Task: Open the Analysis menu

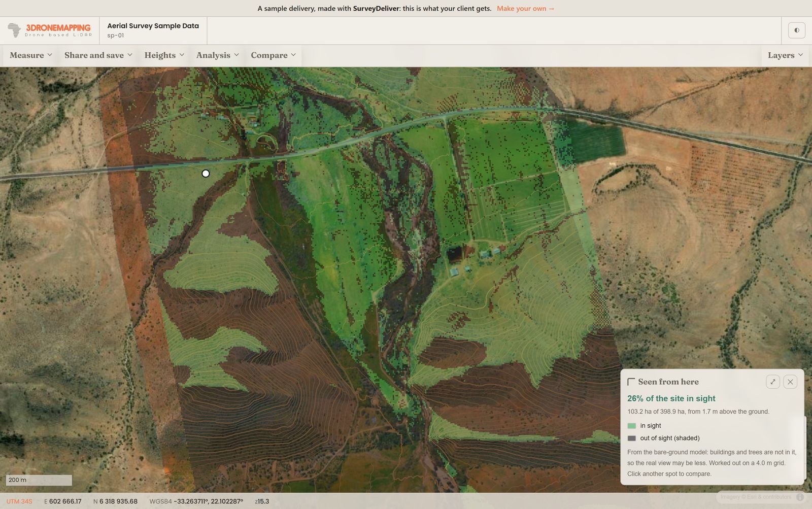Action: [218, 55]
